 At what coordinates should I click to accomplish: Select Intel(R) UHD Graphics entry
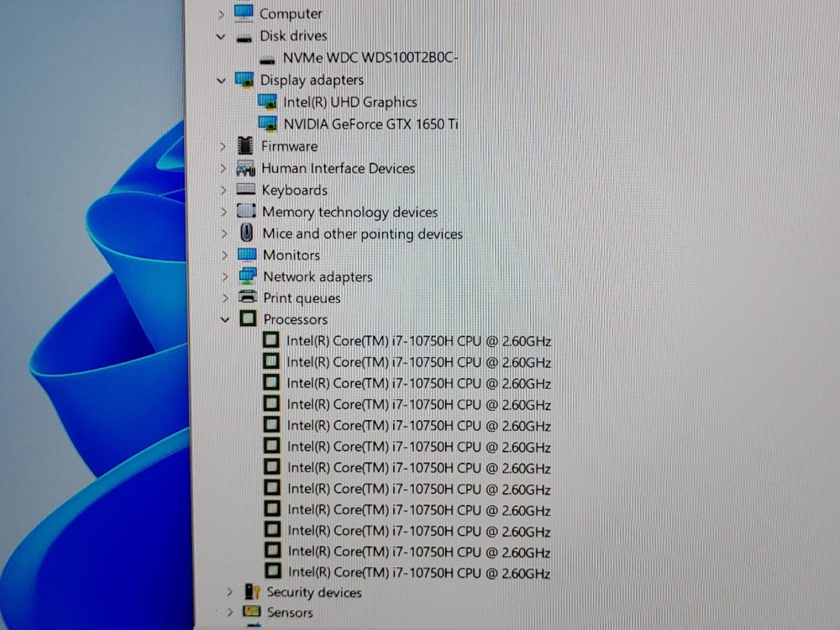click(x=350, y=102)
